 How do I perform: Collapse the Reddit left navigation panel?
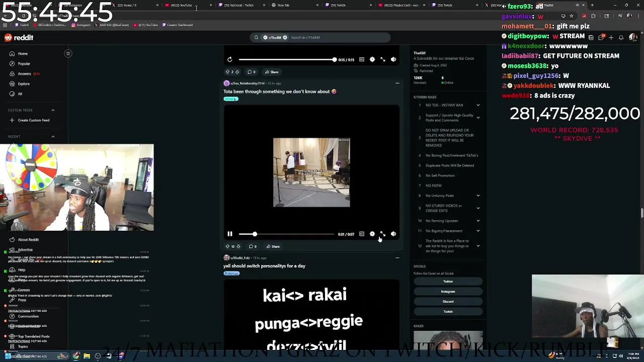pos(68,53)
